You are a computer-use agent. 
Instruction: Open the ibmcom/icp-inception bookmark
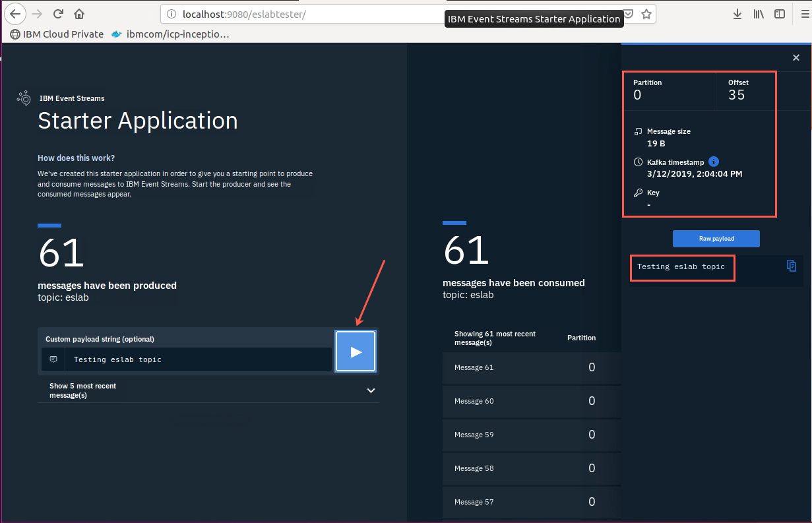[x=170, y=34]
